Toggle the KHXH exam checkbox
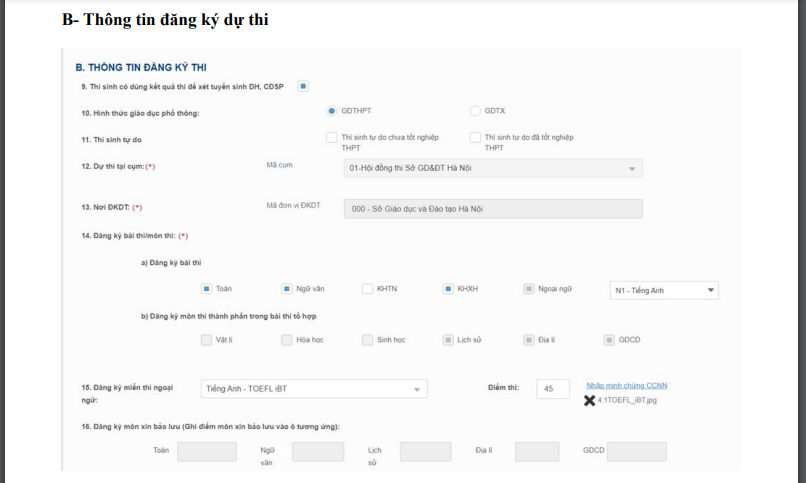This screenshot has width=806, height=483. click(x=448, y=289)
